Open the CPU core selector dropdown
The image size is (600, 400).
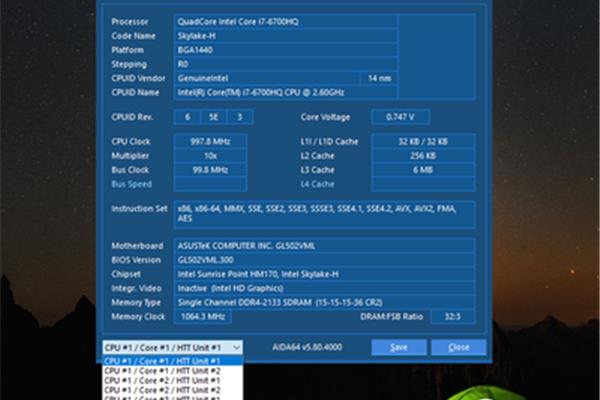point(173,348)
